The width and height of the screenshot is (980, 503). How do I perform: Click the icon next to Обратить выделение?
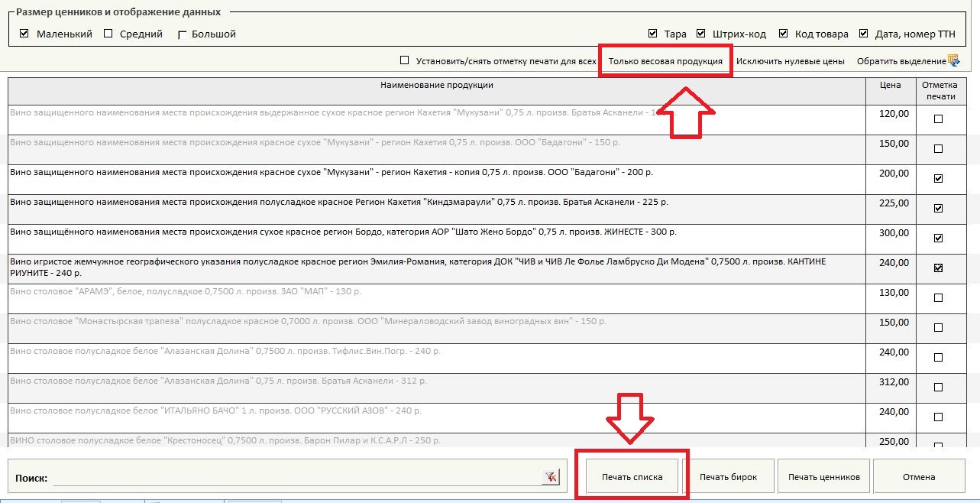click(953, 60)
